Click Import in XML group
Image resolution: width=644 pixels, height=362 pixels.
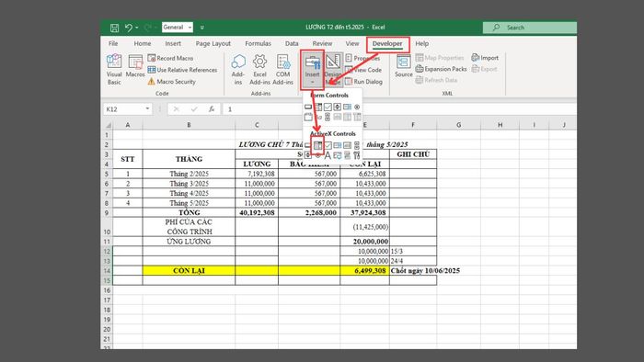485,58
